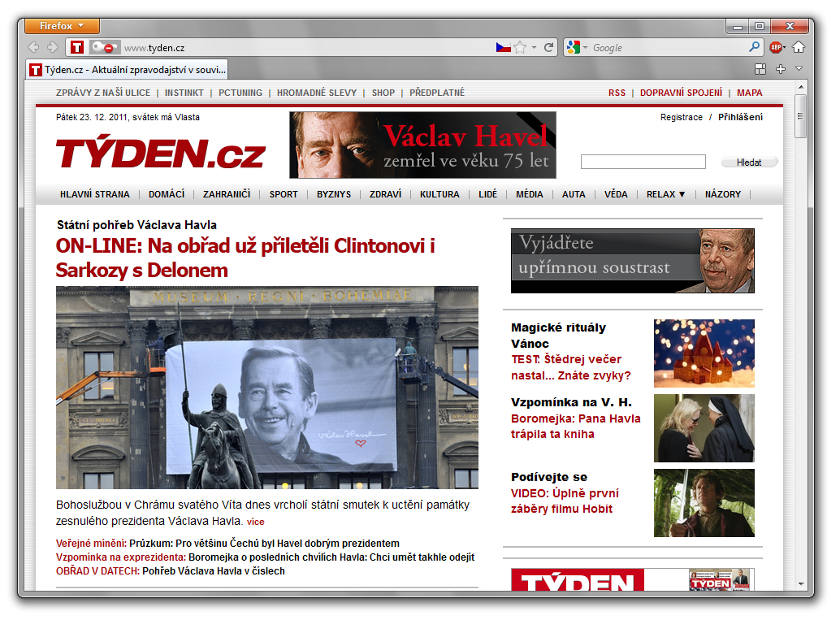Open the Adblock Plus ABP icon
The image size is (840, 620).
[775, 47]
